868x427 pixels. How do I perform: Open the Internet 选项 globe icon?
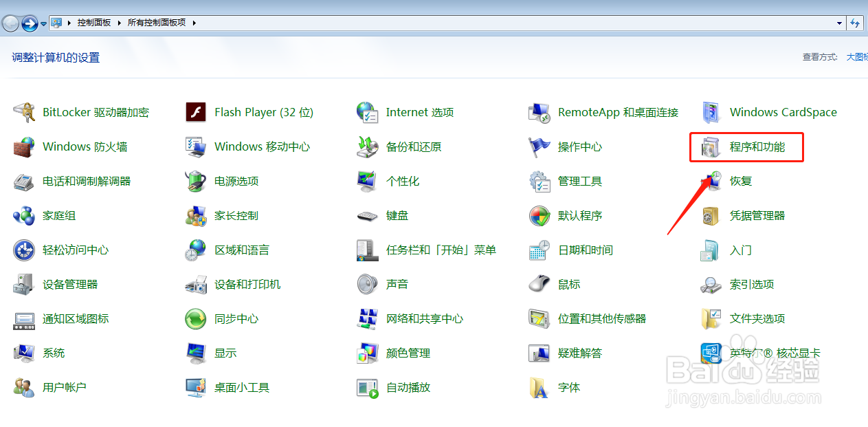pos(368,112)
